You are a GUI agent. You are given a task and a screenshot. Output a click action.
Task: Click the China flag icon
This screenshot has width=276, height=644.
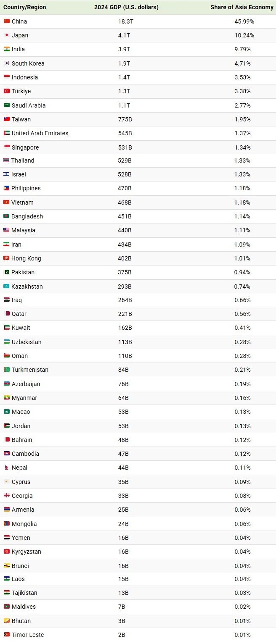coord(6,21)
